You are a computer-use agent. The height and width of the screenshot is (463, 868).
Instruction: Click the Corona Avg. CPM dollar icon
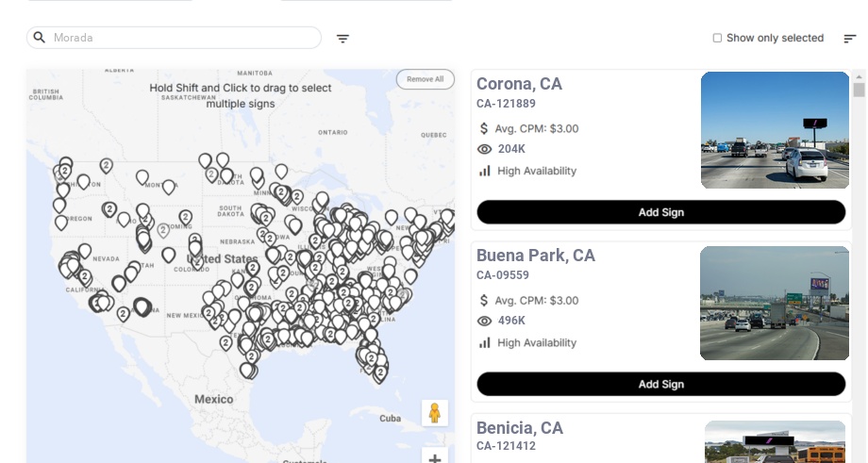(x=484, y=128)
